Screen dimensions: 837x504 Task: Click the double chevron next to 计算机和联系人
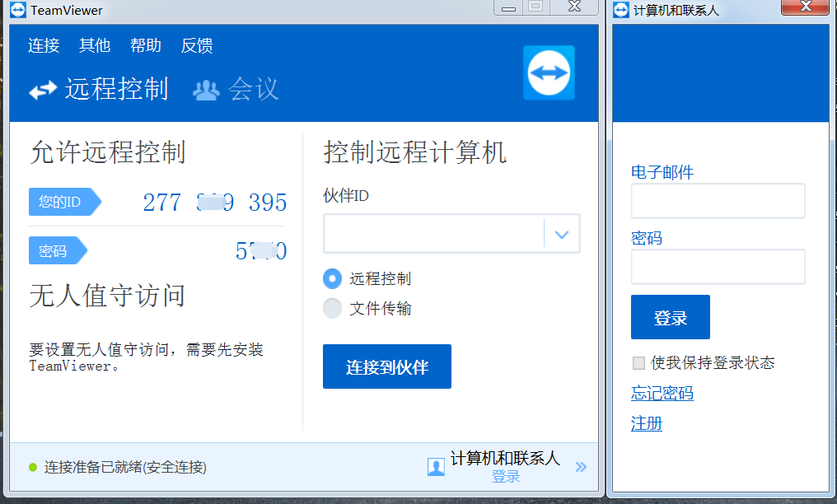pos(582,467)
